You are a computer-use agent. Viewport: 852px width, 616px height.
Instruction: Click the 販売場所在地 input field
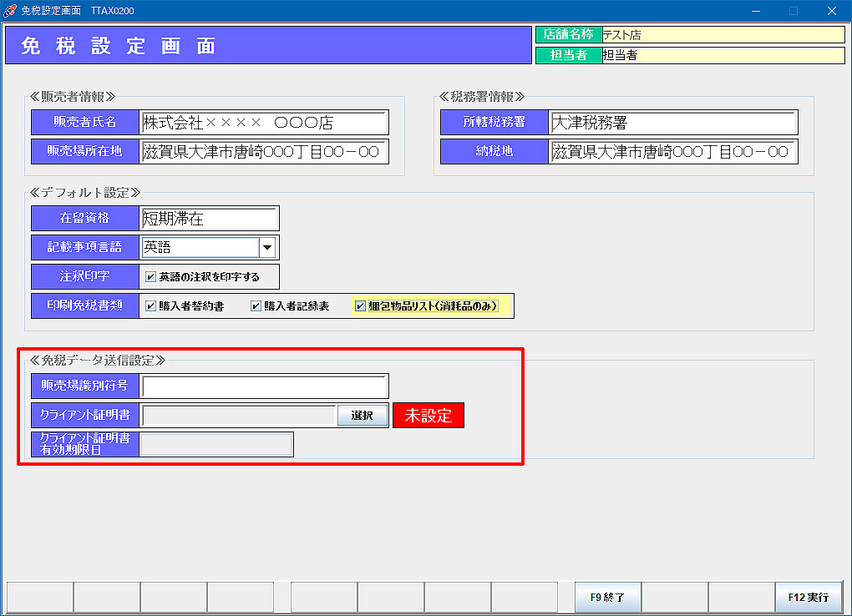tap(264, 152)
